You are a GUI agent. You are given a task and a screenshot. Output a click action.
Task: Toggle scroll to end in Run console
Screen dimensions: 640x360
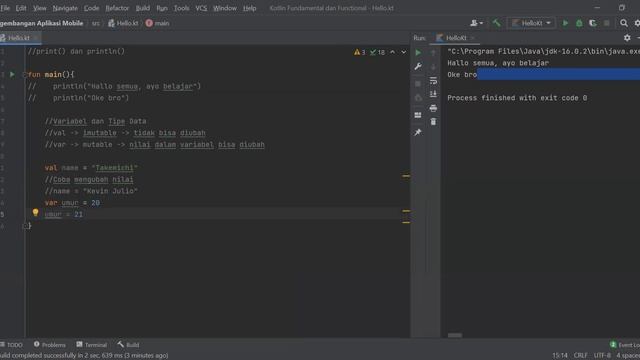433,94
